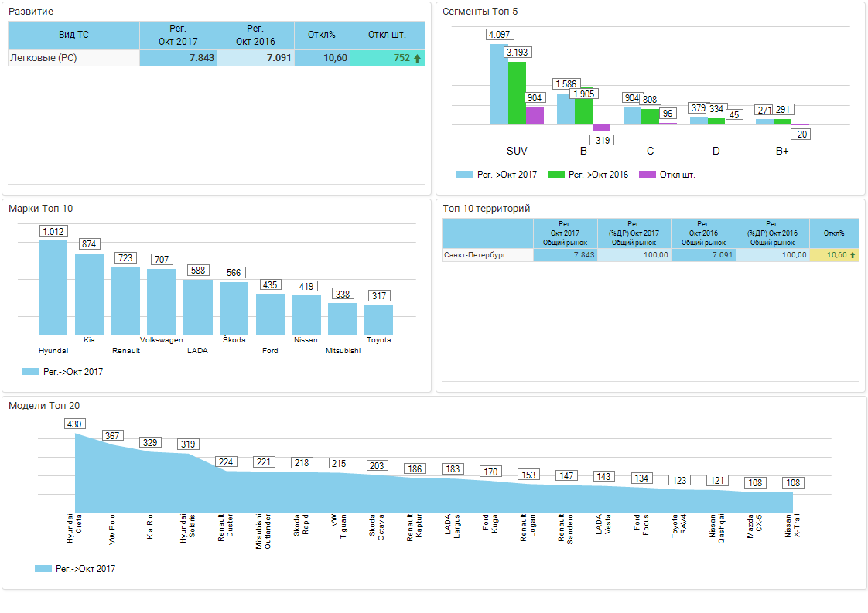This screenshot has width=868, height=613.
Task: Click blue legend swatch in Сегменты Топ 5
Action: coord(464,175)
